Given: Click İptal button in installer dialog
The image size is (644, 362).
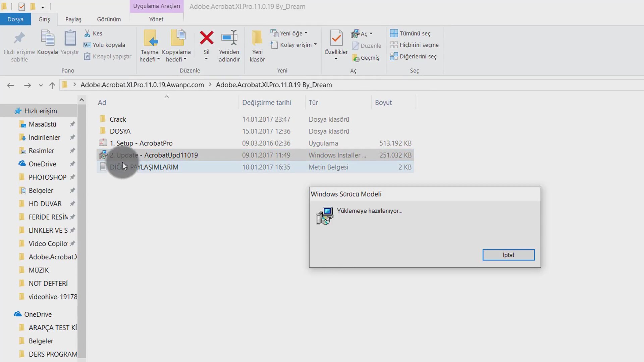Looking at the screenshot, I should pos(508,255).
